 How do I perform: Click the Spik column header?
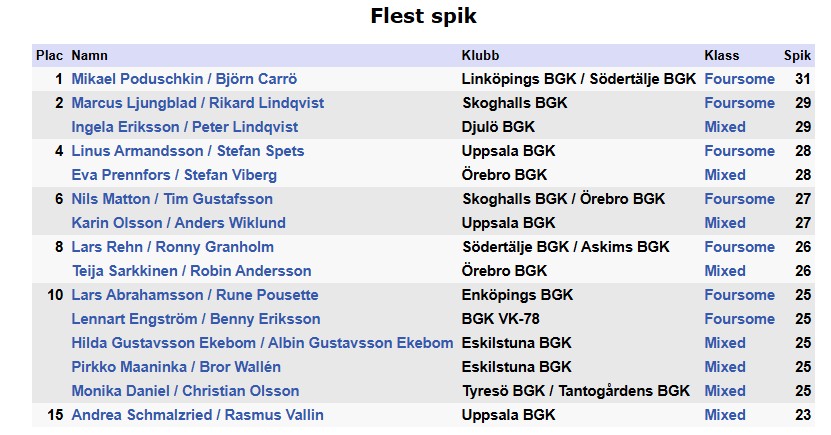[797, 56]
